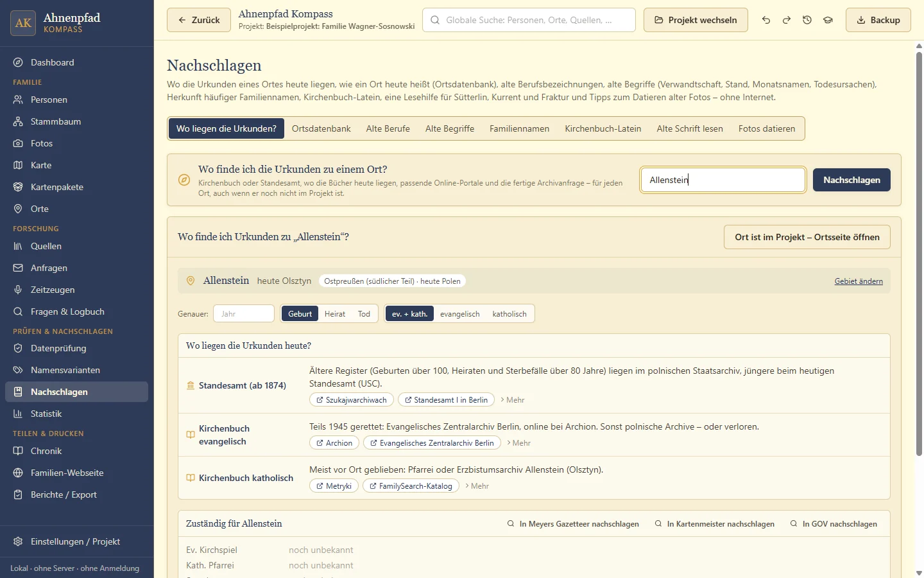The width and height of the screenshot is (924, 578).
Task: Open Datenprüfung in the sidebar
Action: pyautogui.click(x=76, y=348)
